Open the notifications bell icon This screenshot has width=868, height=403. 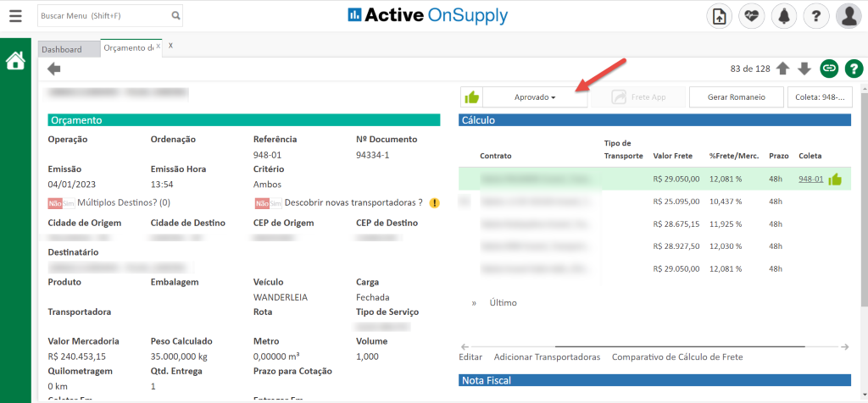point(785,16)
